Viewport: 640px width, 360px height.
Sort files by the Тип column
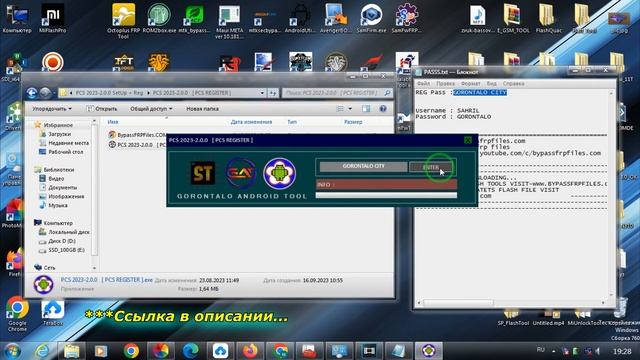292,122
